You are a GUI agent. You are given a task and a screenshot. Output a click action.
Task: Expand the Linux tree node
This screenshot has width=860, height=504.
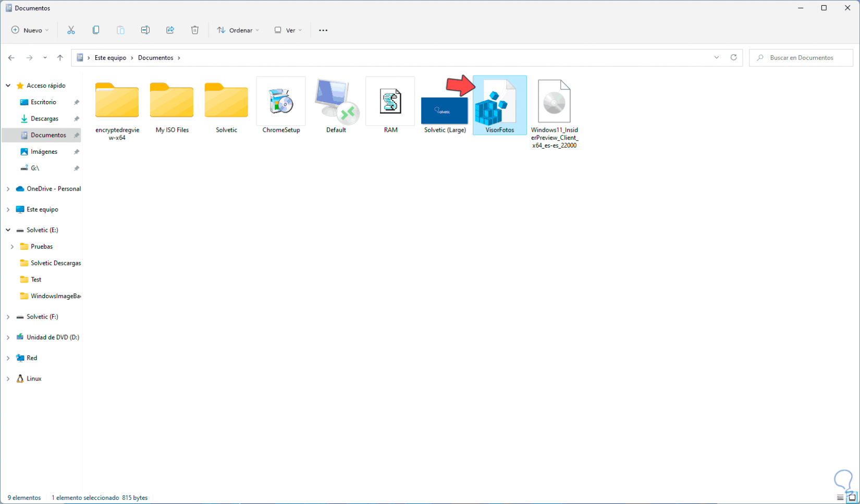click(8, 379)
